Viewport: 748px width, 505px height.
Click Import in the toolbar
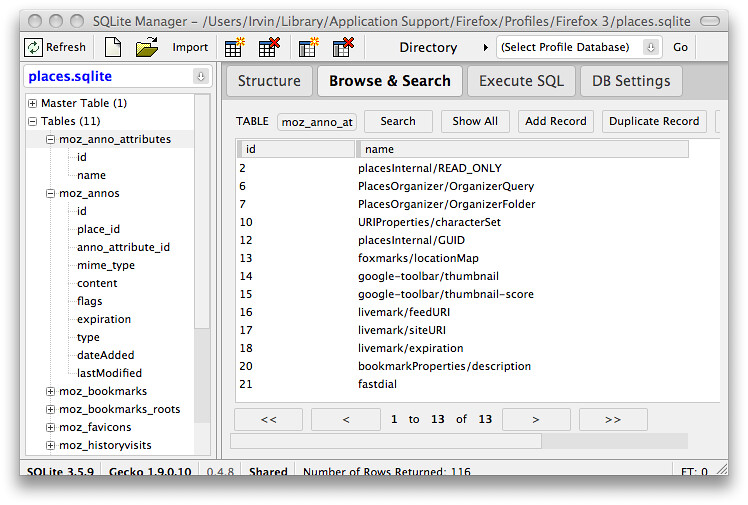190,47
